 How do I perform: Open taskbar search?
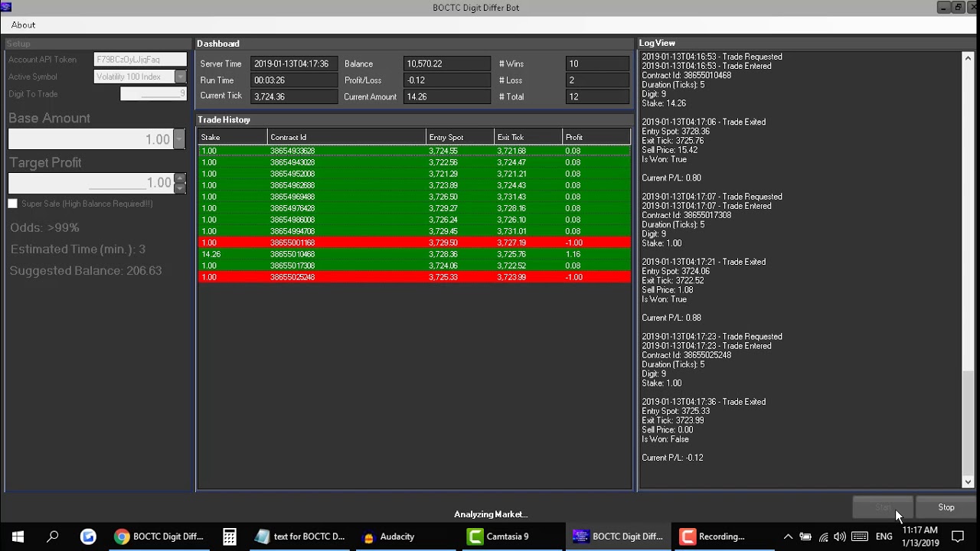53,536
